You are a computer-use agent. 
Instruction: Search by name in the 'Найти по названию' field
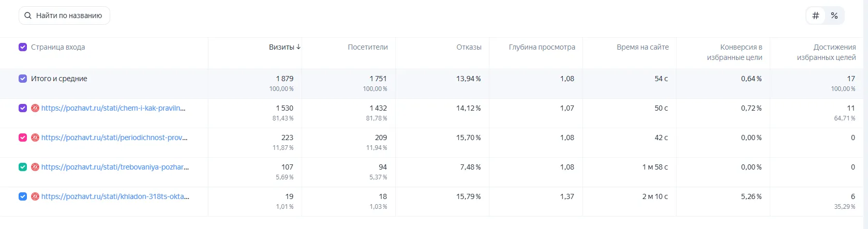(64, 16)
